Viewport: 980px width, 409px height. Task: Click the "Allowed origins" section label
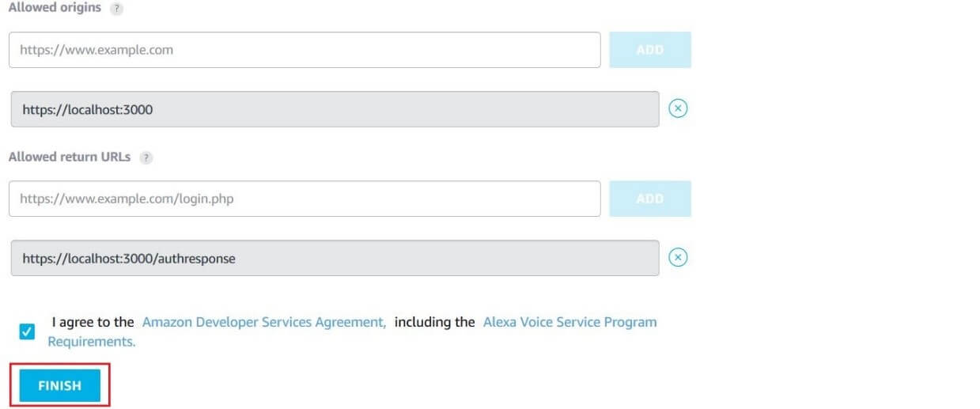tap(55, 7)
